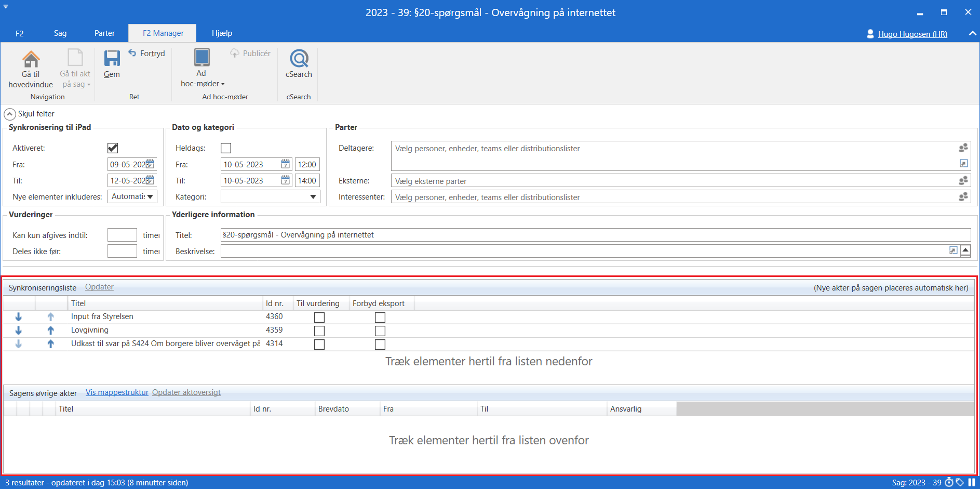Screen dimensions: 980x489
Task: Click the Vis mappestruktur link
Action: coord(117,392)
